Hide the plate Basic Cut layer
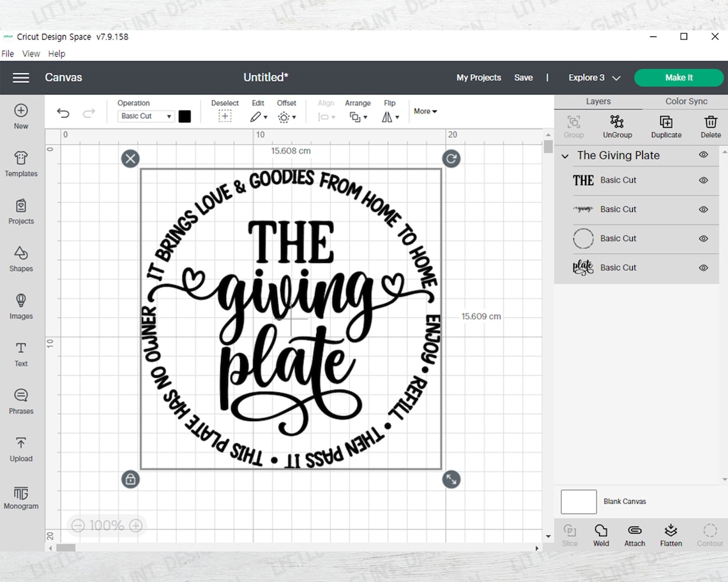Image resolution: width=728 pixels, height=582 pixels. [703, 267]
